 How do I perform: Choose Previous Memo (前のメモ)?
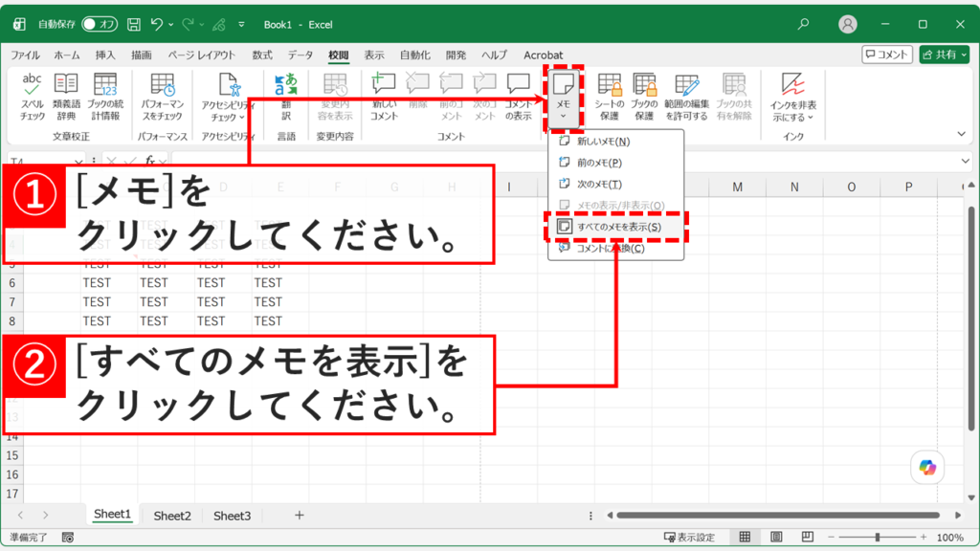click(615, 163)
